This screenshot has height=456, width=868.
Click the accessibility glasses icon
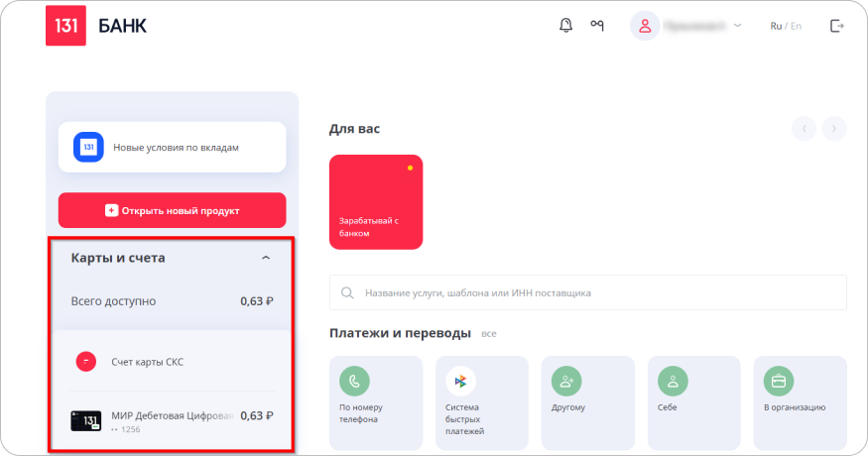(596, 26)
